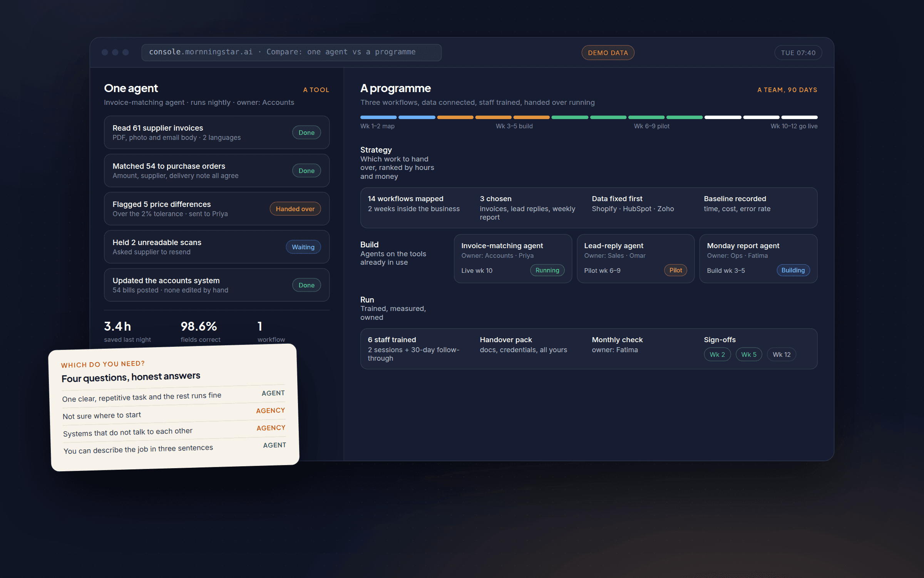Viewport: 924px width, 578px height.
Task: Click Not sure where to start row
Action: pyautogui.click(x=174, y=413)
